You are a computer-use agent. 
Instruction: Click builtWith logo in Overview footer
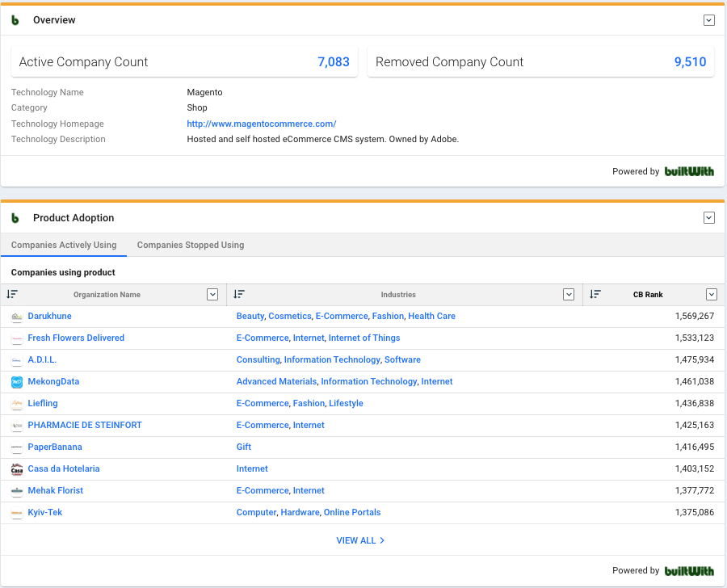coord(689,171)
